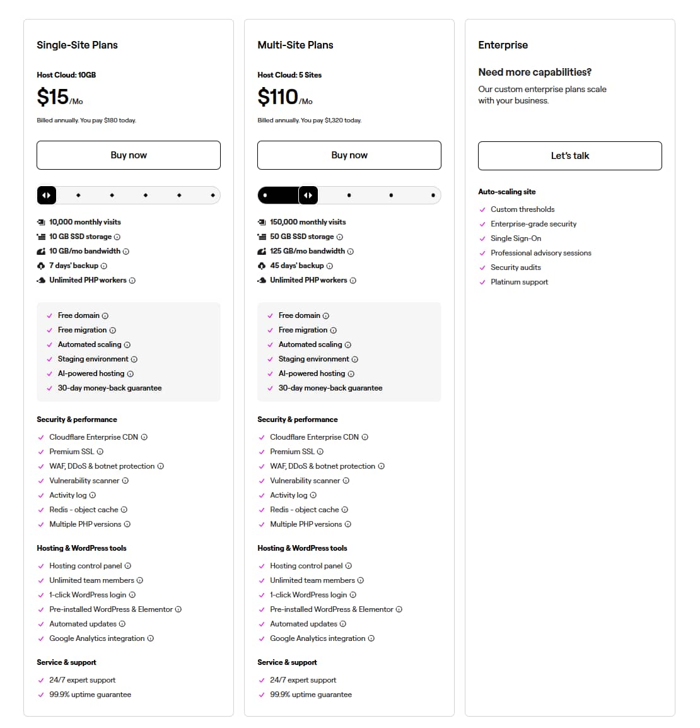
Task: Click info icon beside Single-Site Hosting control panel
Action: pyautogui.click(x=128, y=566)
